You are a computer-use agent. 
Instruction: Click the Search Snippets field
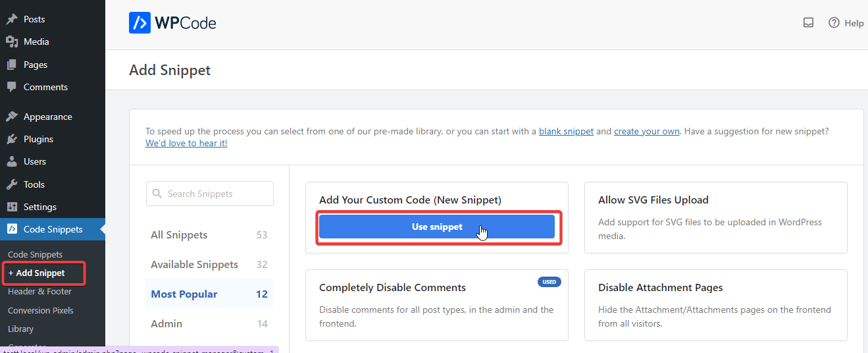(209, 194)
